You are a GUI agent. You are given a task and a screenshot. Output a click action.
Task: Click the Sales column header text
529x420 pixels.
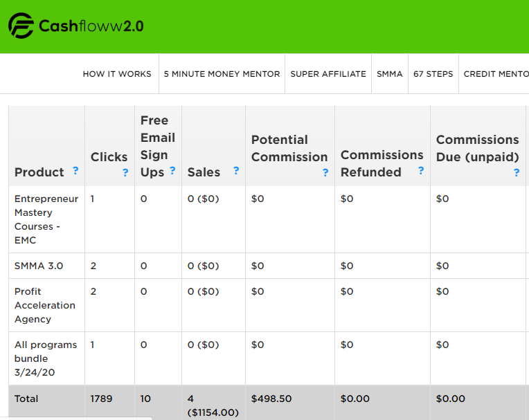(204, 172)
